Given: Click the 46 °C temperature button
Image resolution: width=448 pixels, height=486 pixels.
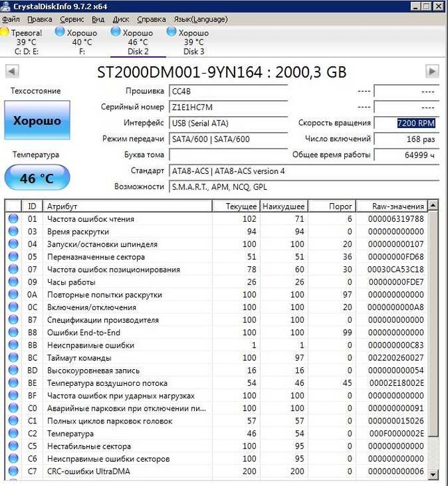Looking at the screenshot, I should [37, 177].
